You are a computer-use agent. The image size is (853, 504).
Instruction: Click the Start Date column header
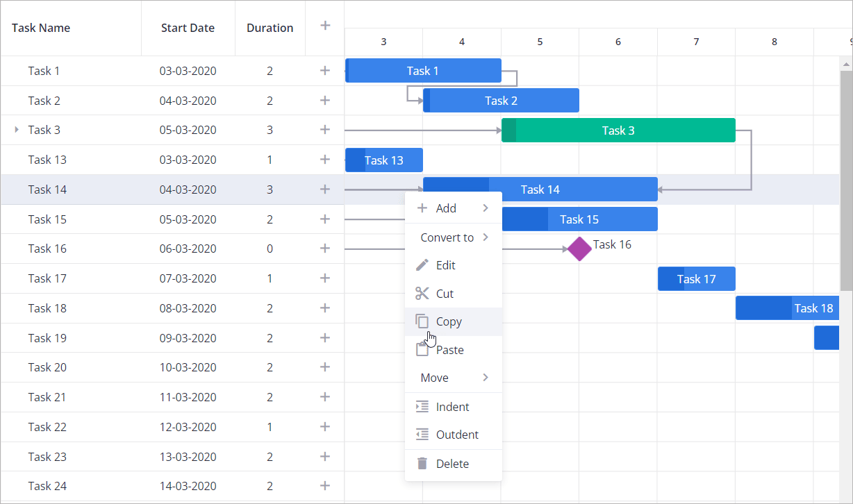click(x=188, y=28)
